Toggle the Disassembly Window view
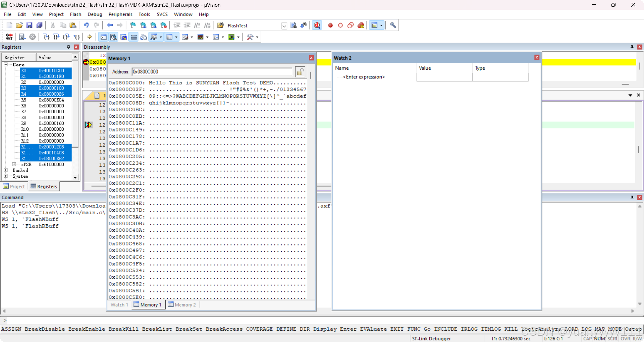 (113, 37)
